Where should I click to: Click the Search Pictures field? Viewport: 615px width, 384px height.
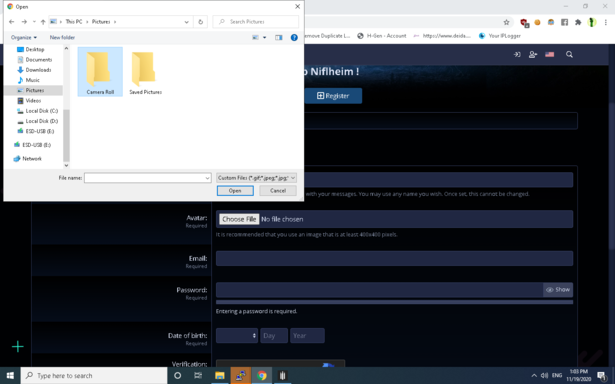(256, 22)
